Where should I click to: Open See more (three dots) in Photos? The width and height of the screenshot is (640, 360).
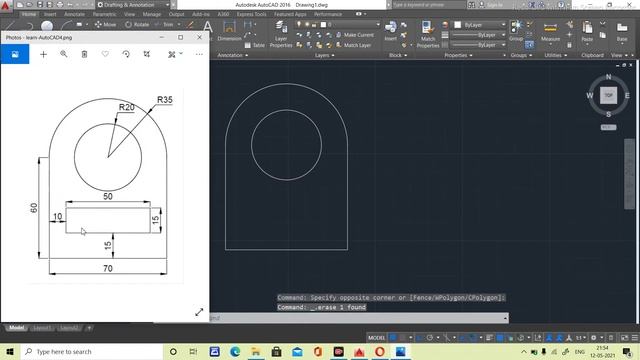pyautogui.click(x=199, y=54)
